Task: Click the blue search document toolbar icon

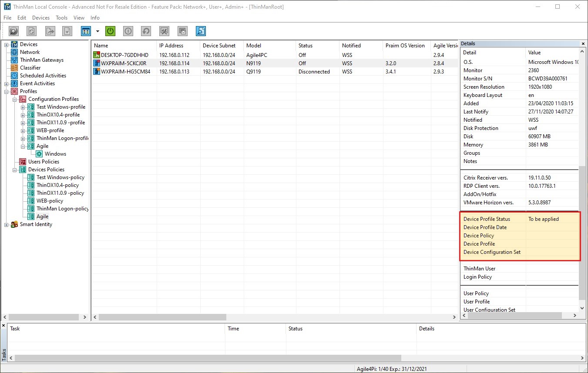Action: 201,31
